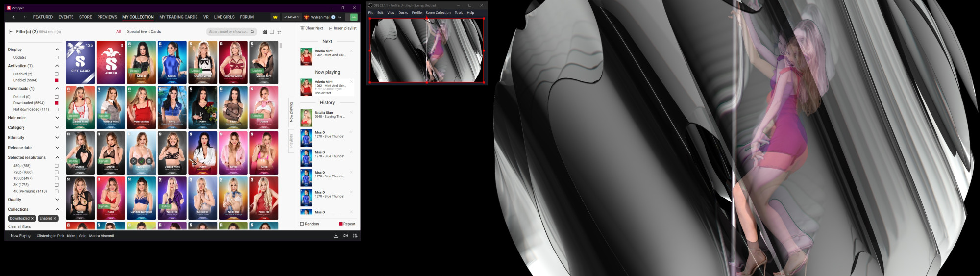Remove Natalia Starr from History

click(x=351, y=112)
